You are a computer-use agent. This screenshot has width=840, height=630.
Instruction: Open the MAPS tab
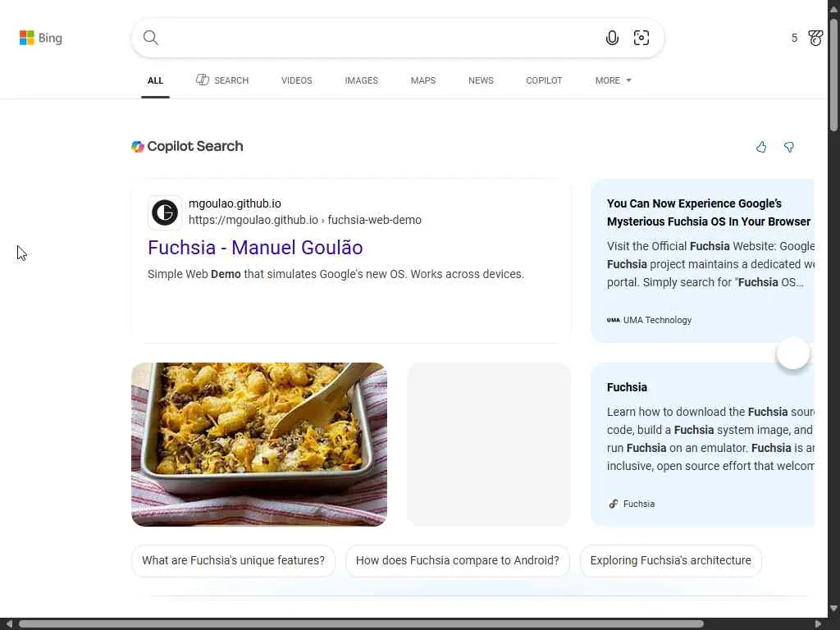pyautogui.click(x=423, y=80)
